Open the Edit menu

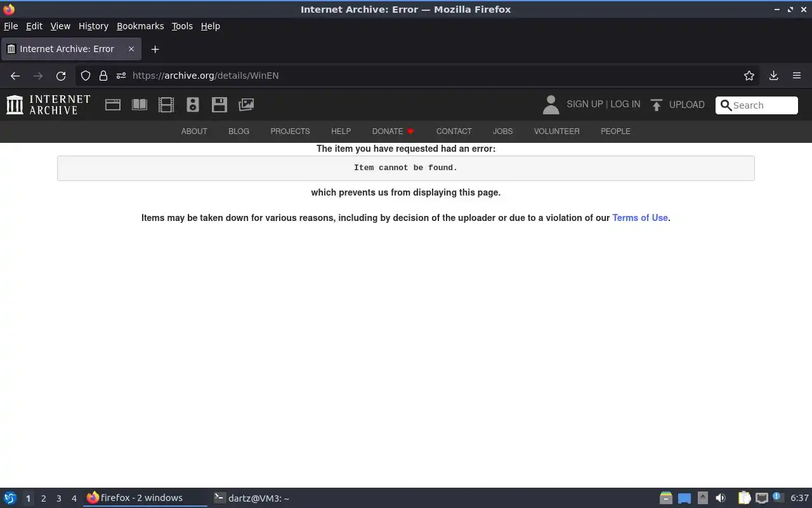pyautogui.click(x=34, y=26)
